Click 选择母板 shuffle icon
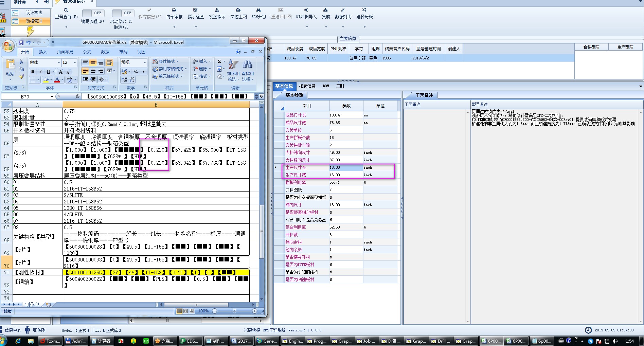Screen dimensions: 644x346 364,10
